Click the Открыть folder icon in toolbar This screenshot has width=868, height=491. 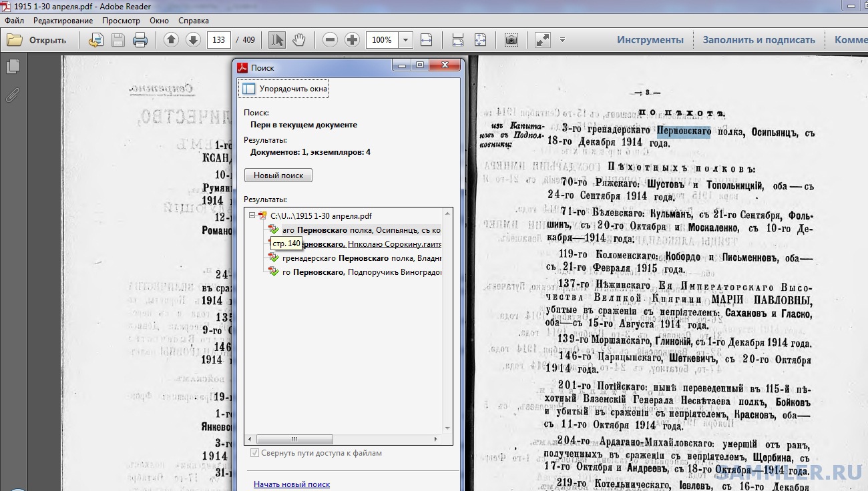[15, 40]
